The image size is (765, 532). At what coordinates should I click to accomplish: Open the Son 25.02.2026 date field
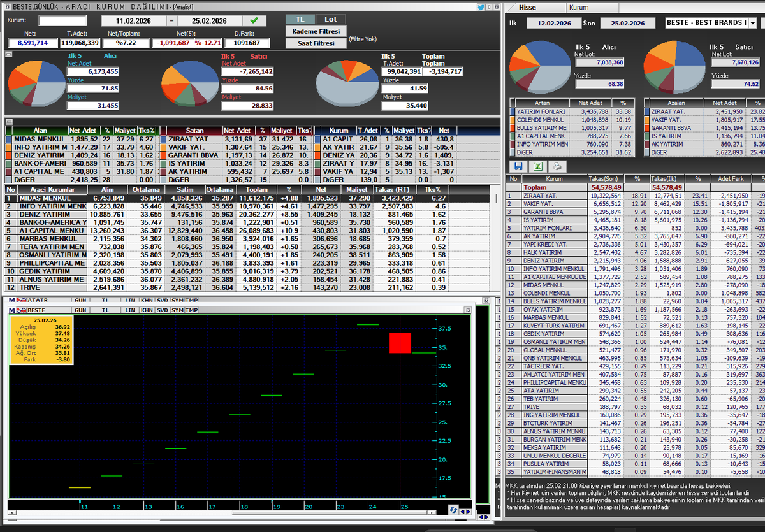point(627,23)
